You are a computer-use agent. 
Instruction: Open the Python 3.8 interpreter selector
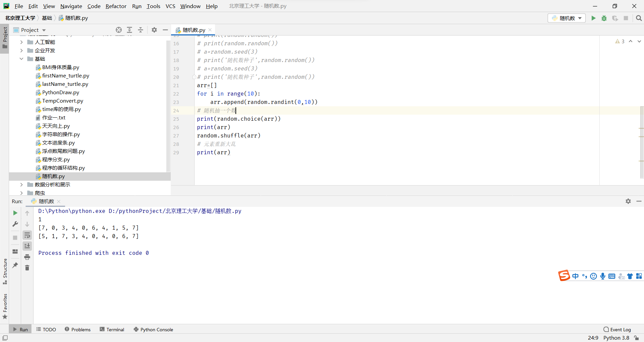pyautogui.click(x=616, y=338)
